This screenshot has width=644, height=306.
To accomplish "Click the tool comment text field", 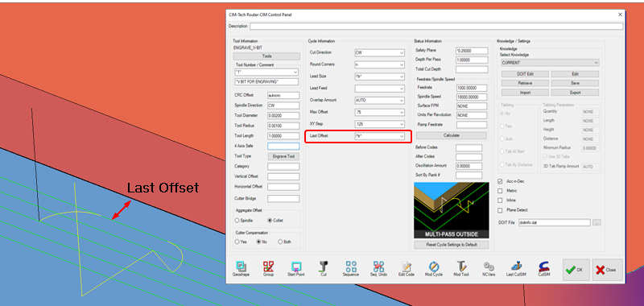I will (x=266, y=82).
